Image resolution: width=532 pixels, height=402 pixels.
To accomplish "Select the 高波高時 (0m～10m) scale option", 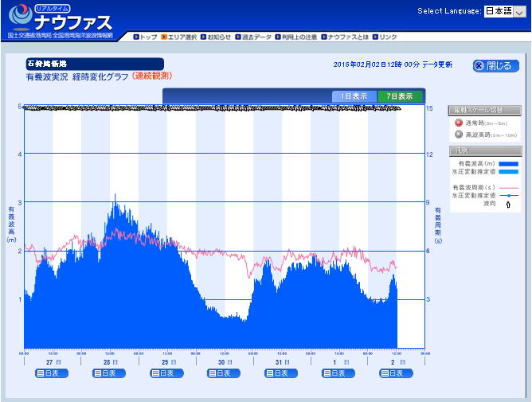I will pyautogui.click(x=459, y=134).
